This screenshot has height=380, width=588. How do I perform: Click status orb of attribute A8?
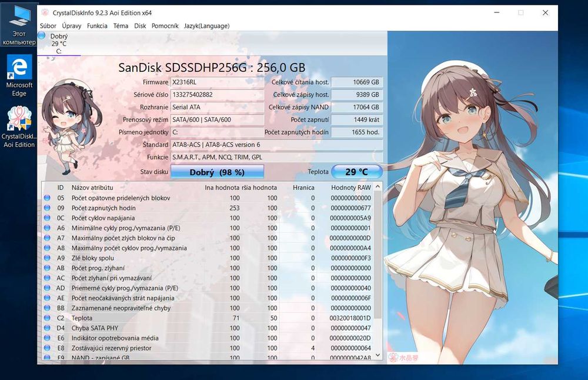[x=47, y=248]
